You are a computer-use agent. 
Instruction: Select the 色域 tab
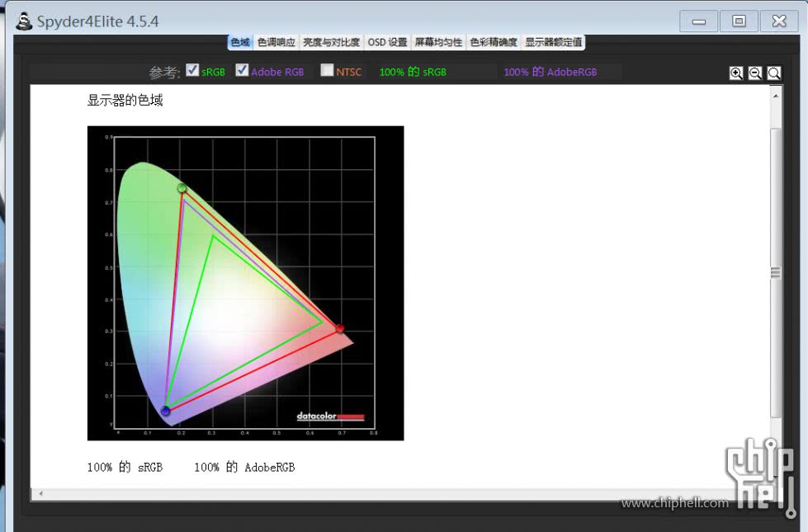pos(240,42)
